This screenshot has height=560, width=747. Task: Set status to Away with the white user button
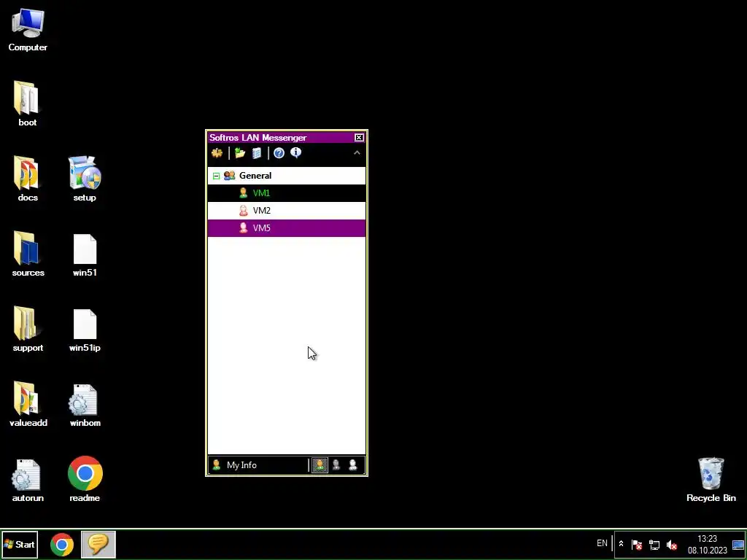pyautogui.click(x=353, y=465)
